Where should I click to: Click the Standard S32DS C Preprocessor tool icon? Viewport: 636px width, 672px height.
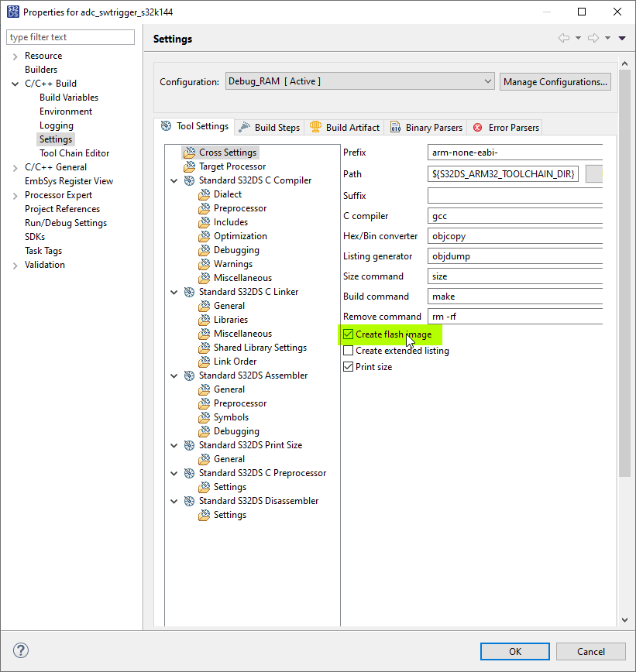pyautogui.click(x=189, y=473)
